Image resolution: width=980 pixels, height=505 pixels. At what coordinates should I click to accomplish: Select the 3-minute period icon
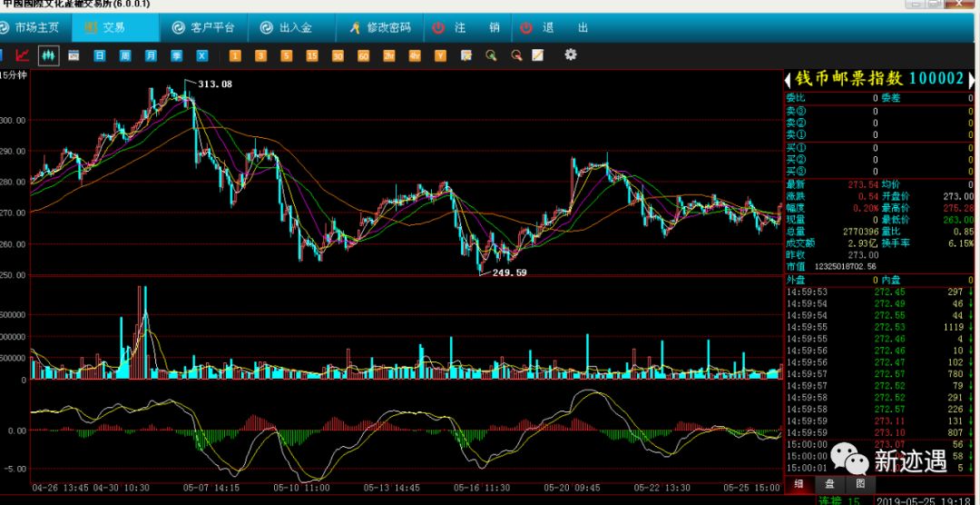coord(260,55)
